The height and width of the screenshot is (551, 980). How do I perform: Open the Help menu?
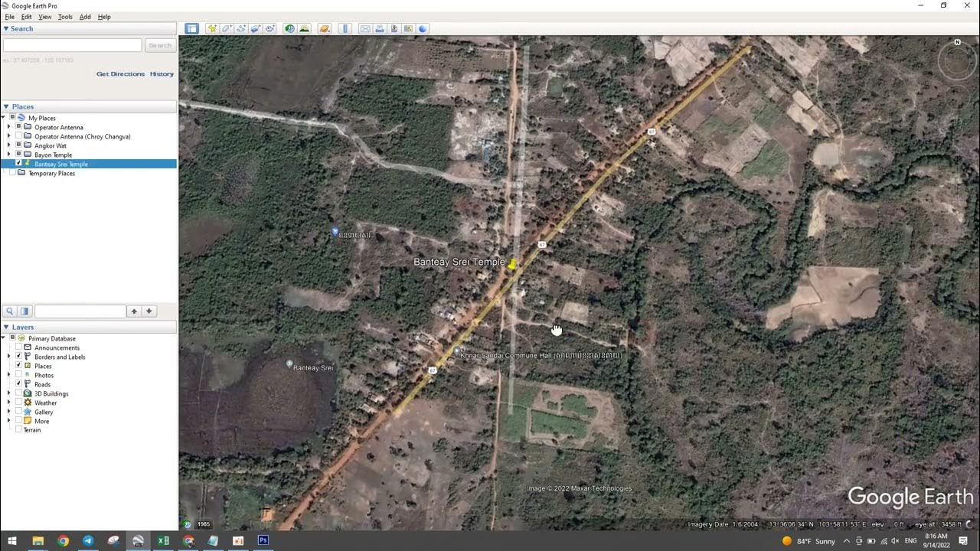[x=104, y=17]
